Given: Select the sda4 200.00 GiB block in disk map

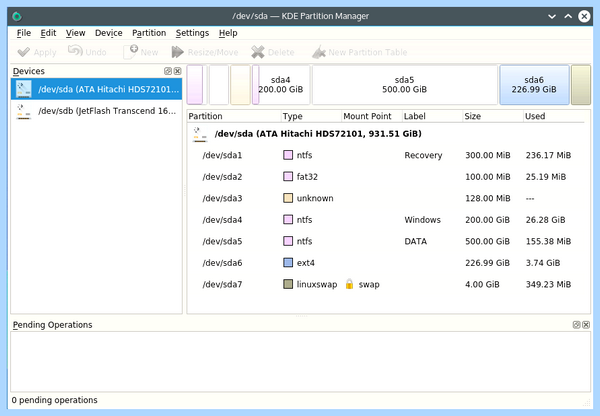Looking at the screenshot, I should (x=281, y=85).
